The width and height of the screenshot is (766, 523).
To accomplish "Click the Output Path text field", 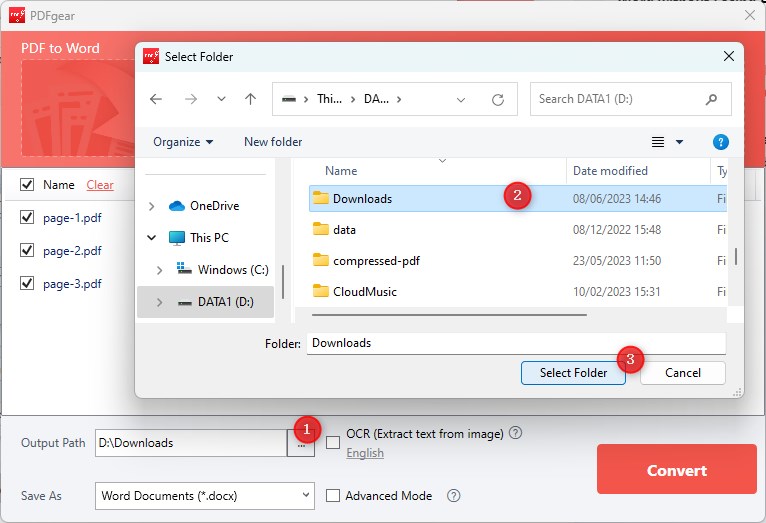I will coord(191,443).
